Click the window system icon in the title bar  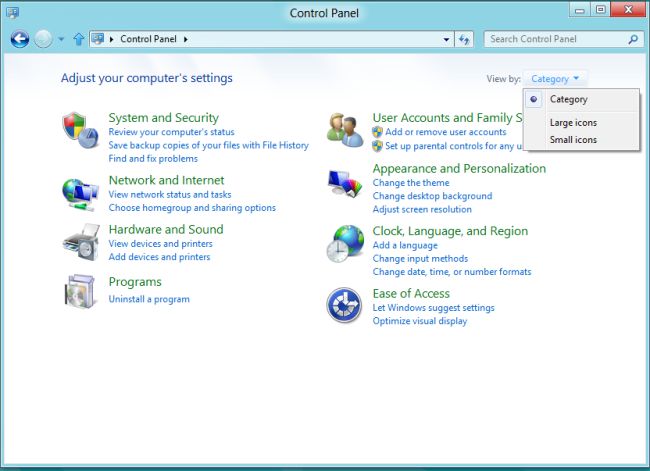[x=12, y=13]
